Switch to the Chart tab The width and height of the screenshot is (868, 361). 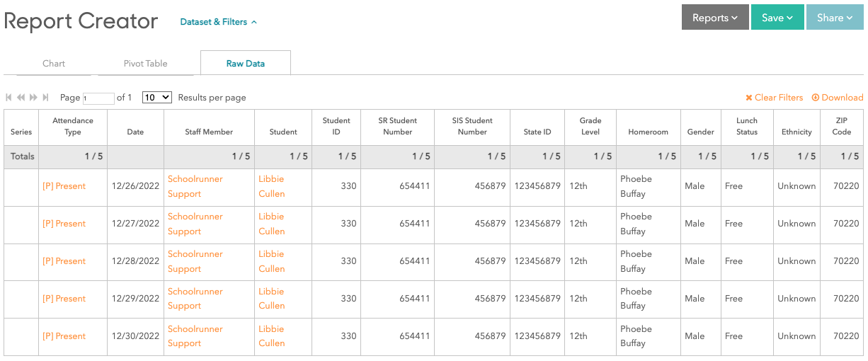[54, 63]
